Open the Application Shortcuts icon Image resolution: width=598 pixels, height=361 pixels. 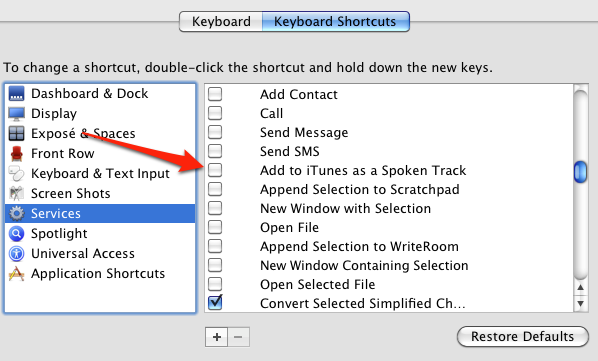[x=16, y=273]
